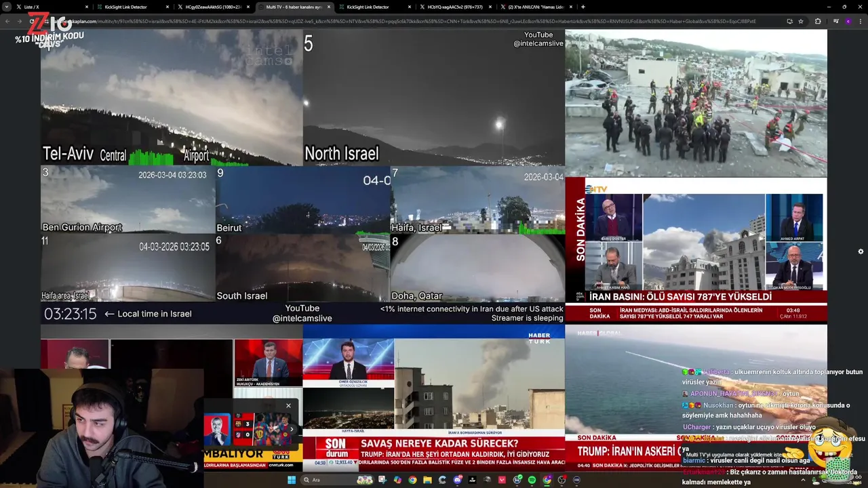
Task: Click the bottom YouTube @intelcamslive label
Action: click(302, 313)
